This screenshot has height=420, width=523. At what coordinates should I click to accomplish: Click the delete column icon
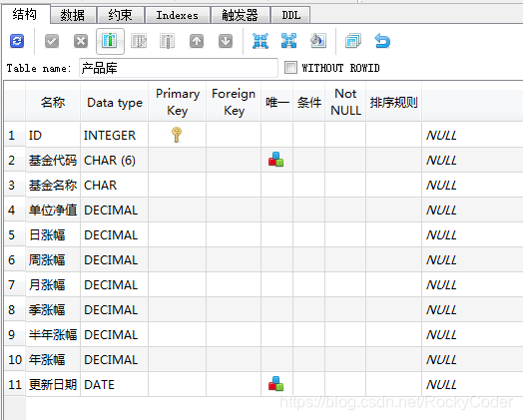tap(168, 41)
